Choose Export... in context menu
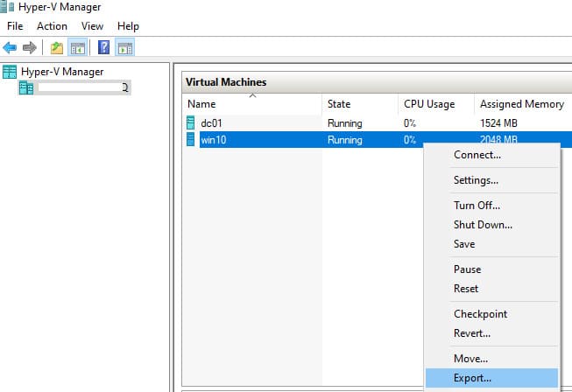The height and width of the screenshot is (392, 572). [x=491, y=378]
